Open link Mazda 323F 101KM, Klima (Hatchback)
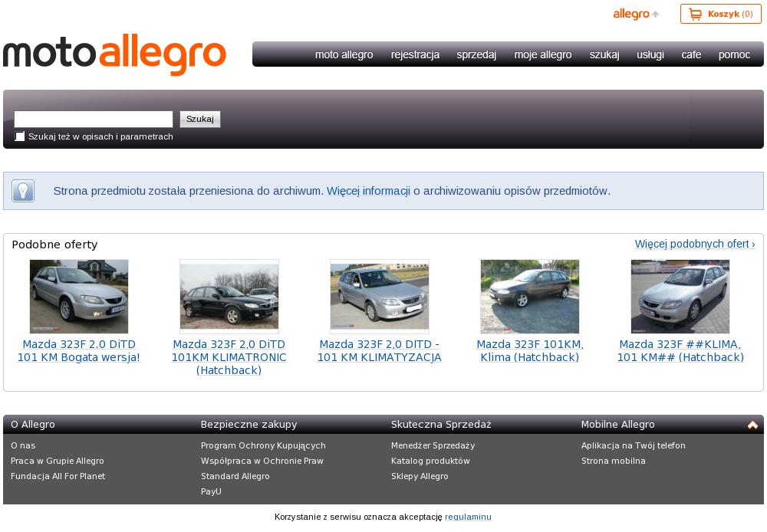 530,351
